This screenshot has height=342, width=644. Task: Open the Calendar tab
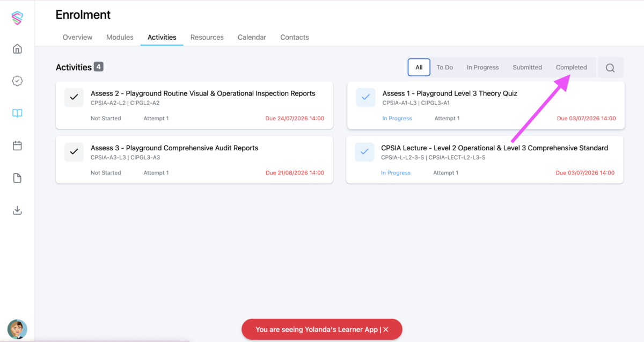point(252,37)
